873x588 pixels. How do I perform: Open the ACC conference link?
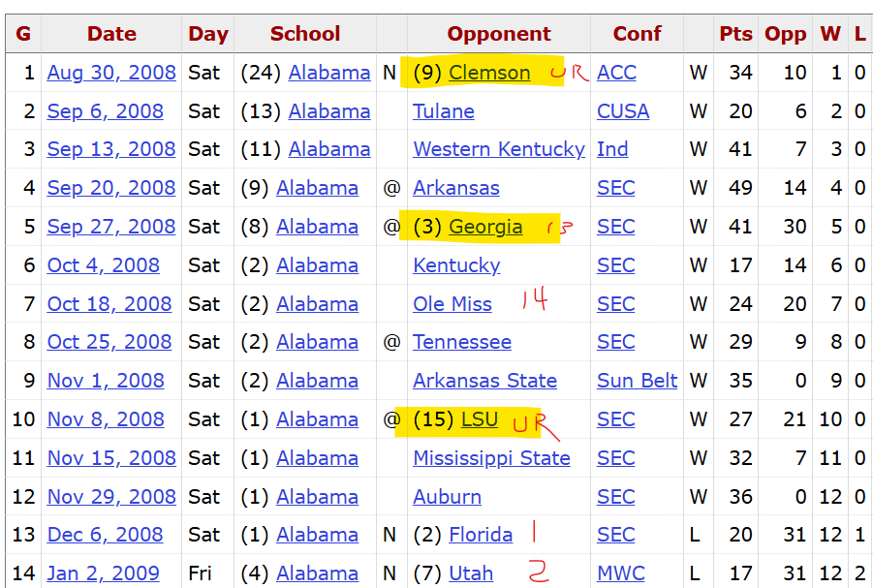(x=616, y=73)
